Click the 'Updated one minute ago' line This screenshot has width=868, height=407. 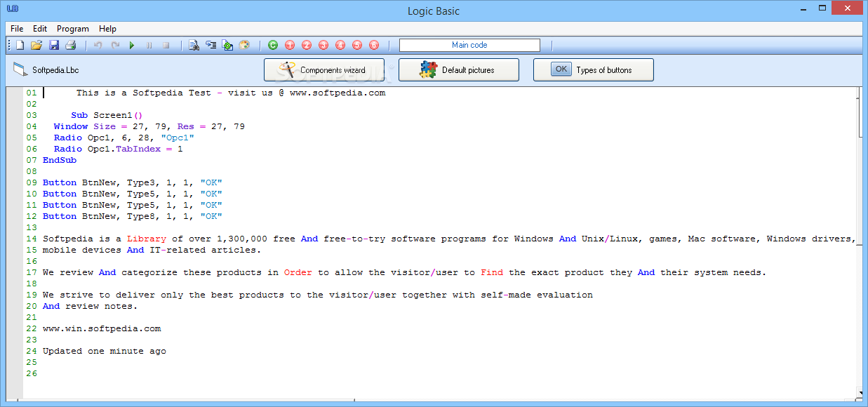105,351
